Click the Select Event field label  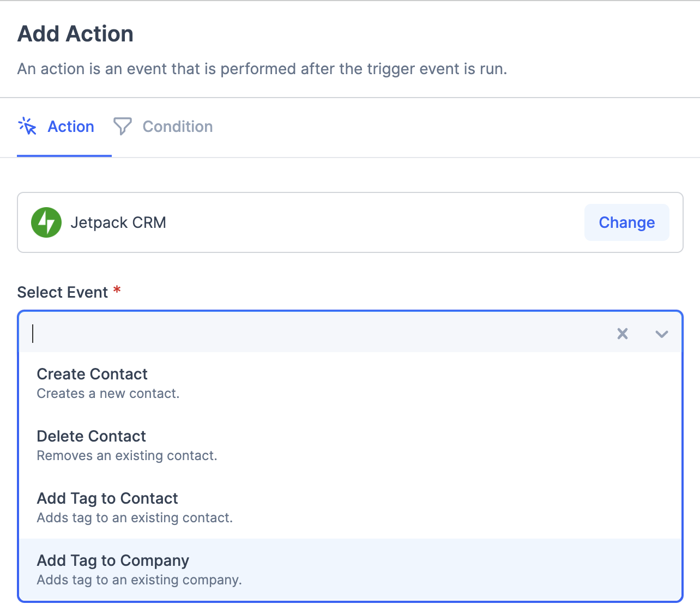(63, 292)
